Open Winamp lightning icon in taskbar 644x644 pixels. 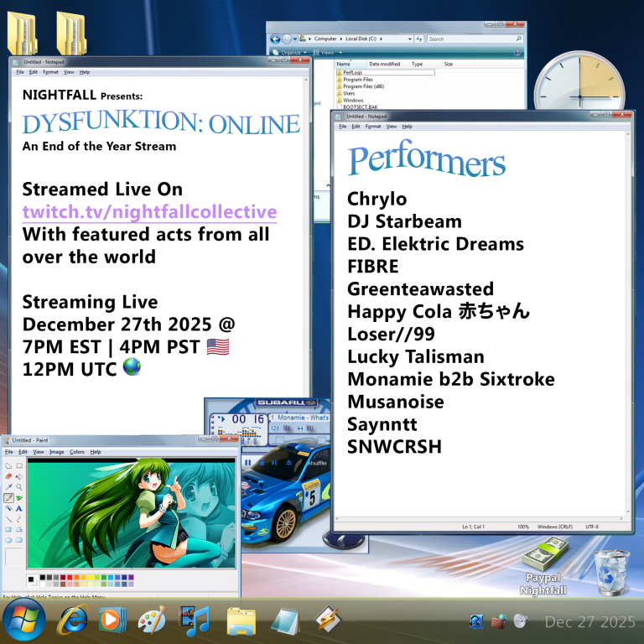327,620
